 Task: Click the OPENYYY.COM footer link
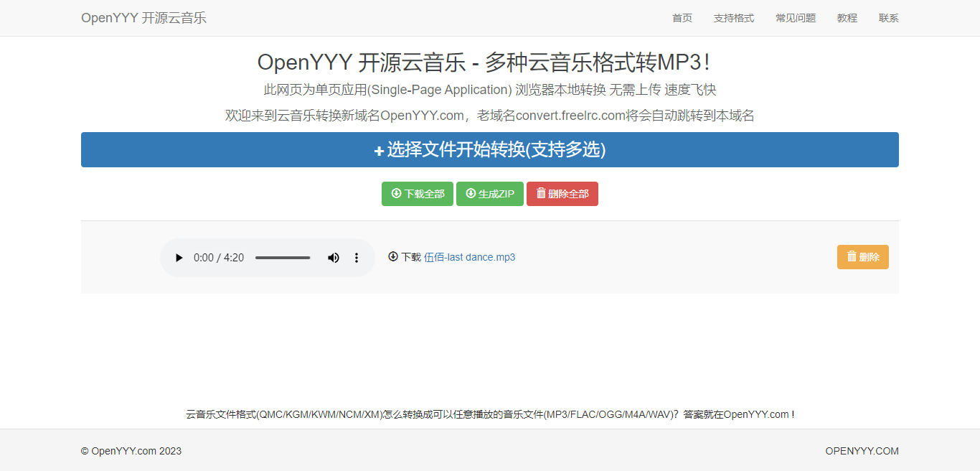pyautogui.click(x=862, y=451)
